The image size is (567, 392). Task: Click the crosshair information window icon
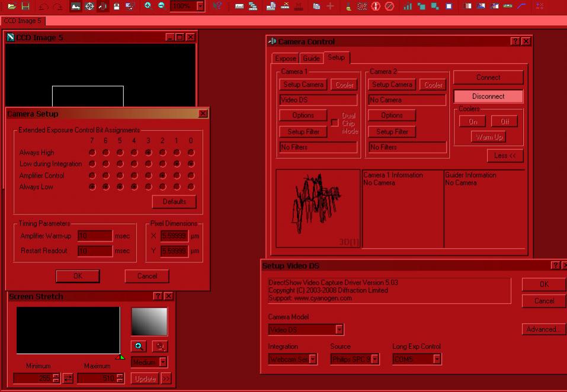click(89, 6)
